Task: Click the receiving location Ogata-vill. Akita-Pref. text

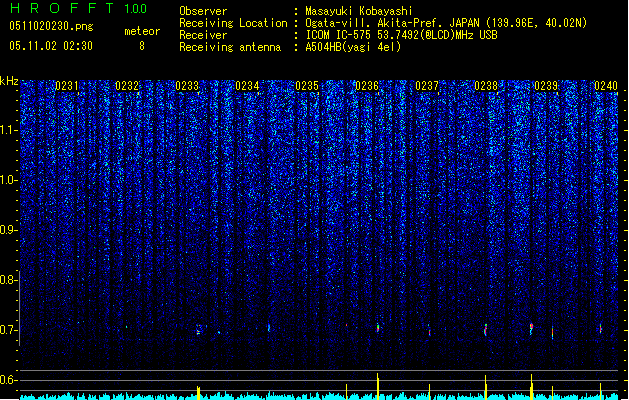Action: (x=446, y=23)
